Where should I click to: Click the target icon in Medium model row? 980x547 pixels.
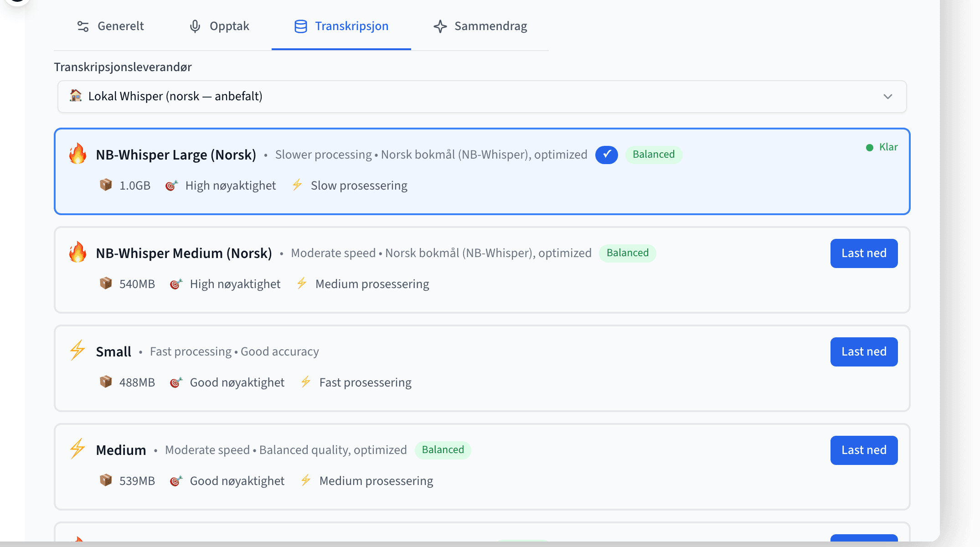(176, 480)
